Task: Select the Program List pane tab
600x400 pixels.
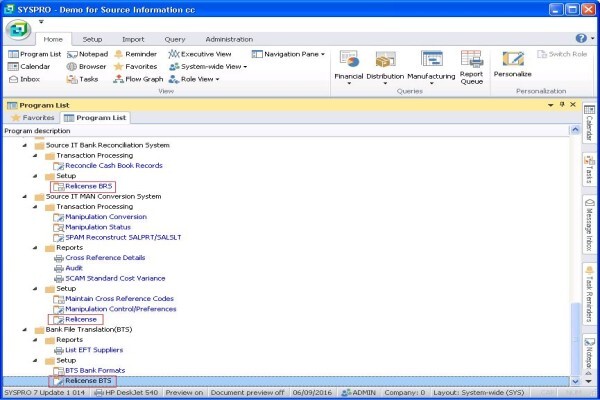Action: coord(95,118)
